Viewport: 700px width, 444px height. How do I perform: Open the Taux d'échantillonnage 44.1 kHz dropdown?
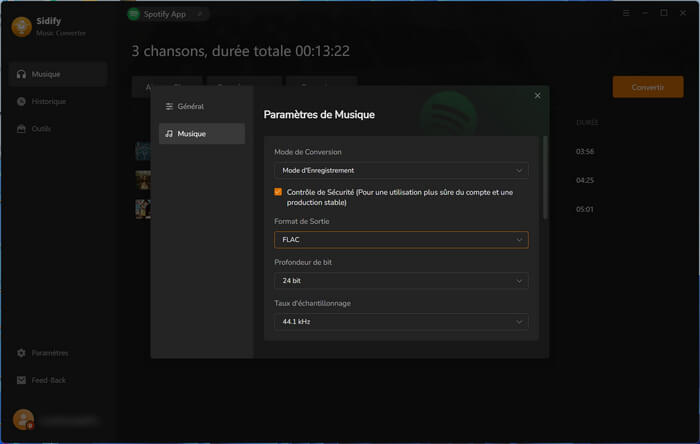(401, 321)
